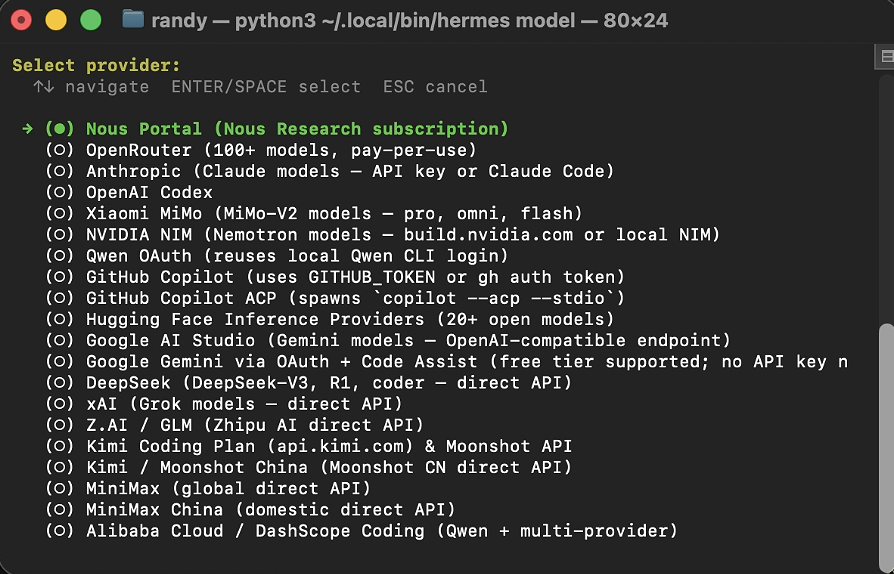
Task: Pick the Xiaomi MiMo provider radio button
Action: tap(60, 213)
